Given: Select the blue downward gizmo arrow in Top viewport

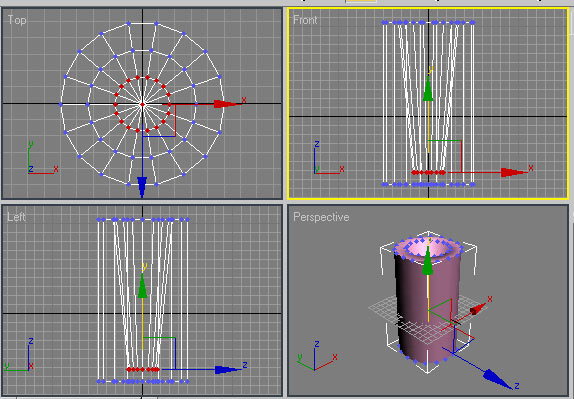Looking at the screenshot, I should [x=142, y=187].
